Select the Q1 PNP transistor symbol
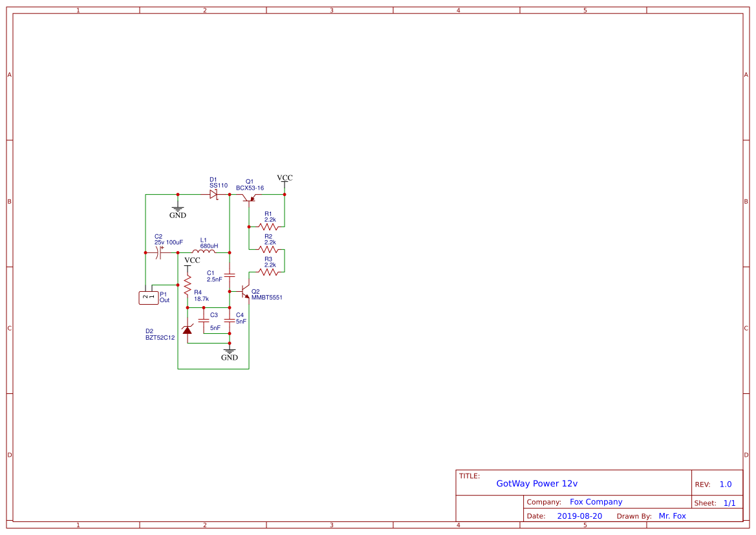This screenshot has height=535, width=756. pos(249,198)
